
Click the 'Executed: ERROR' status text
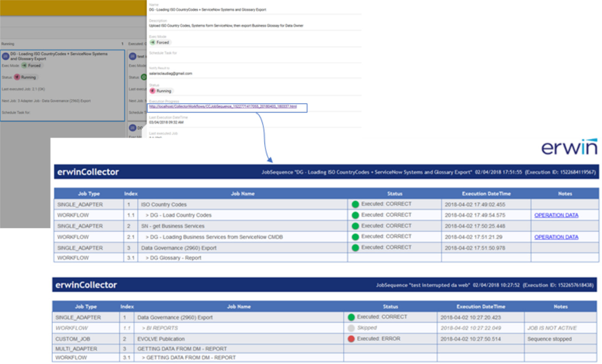click(x=379, y=338)
